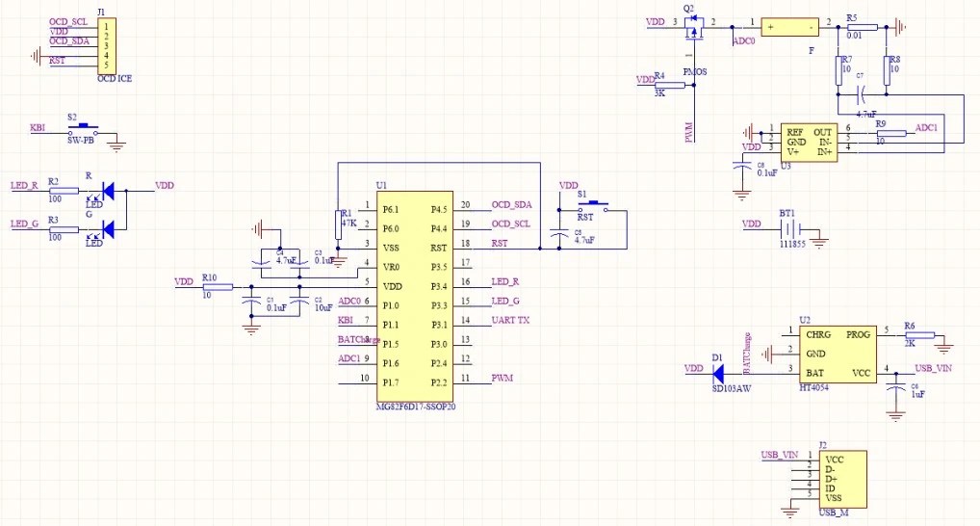Viewport: 980px width, 526px height.
Task: Click the ADC1 label left of U1 pin 9
Action: (x=350, y=358)
